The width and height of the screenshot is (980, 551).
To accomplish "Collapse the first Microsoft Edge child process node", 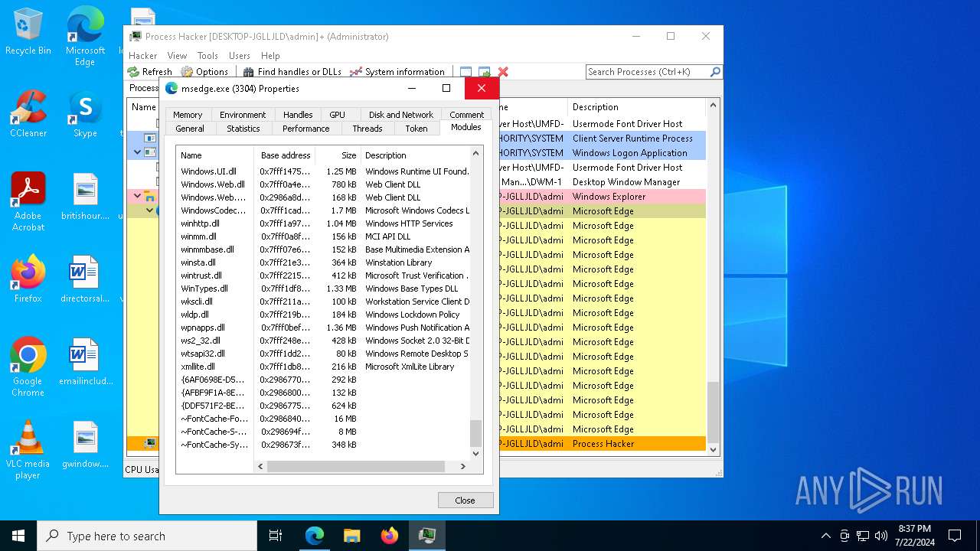I will [149, 210].
